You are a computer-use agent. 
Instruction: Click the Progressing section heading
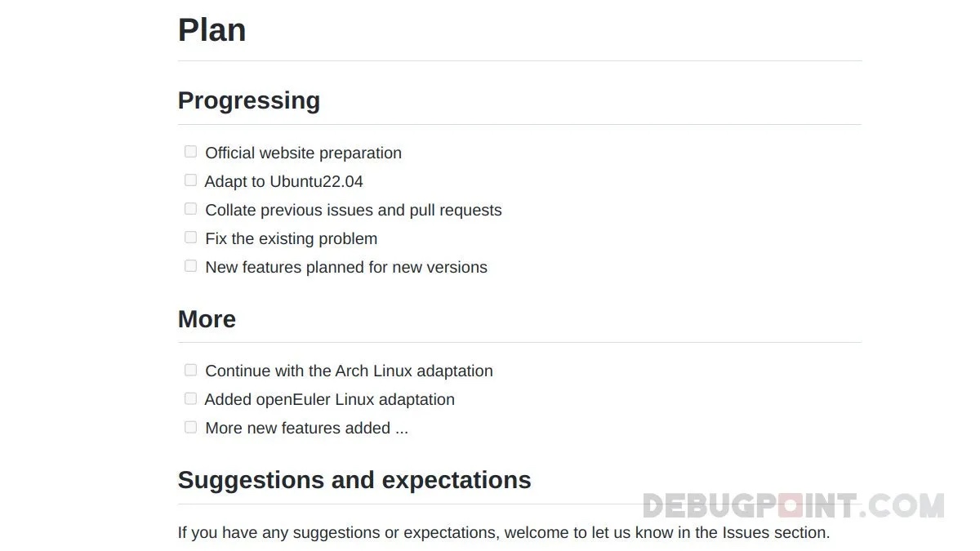[x=248, y=100]
